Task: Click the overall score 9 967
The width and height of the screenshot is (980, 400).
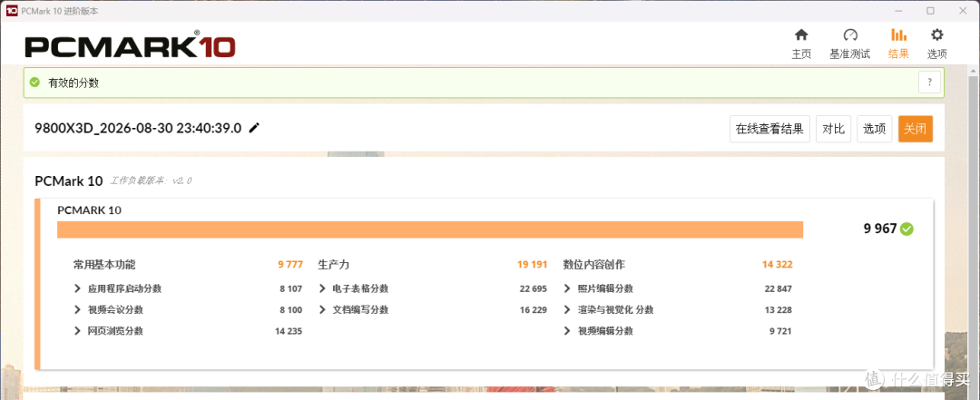Action: click(x=880, y=229)
